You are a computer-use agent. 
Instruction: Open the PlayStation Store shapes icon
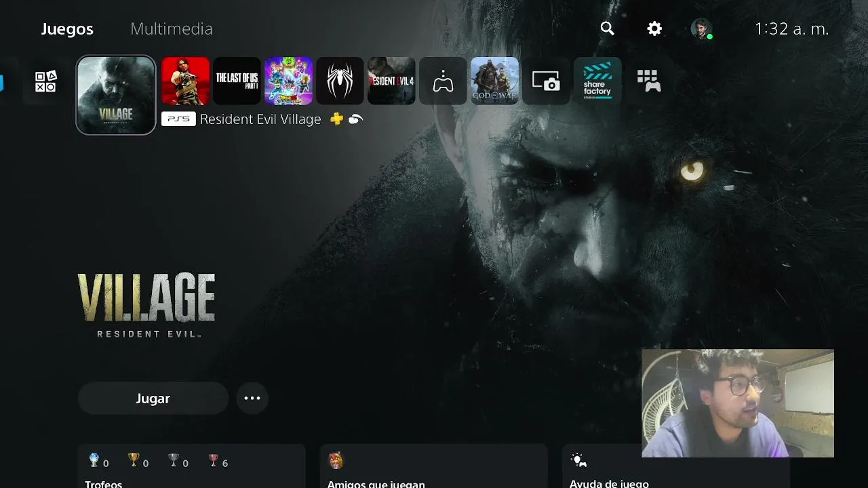click(45, 81)
